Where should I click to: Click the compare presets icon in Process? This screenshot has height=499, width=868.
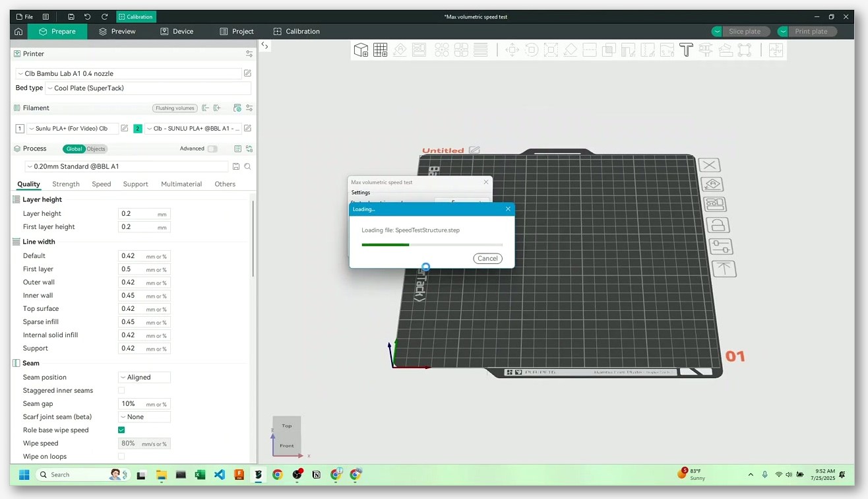point(249,149)
